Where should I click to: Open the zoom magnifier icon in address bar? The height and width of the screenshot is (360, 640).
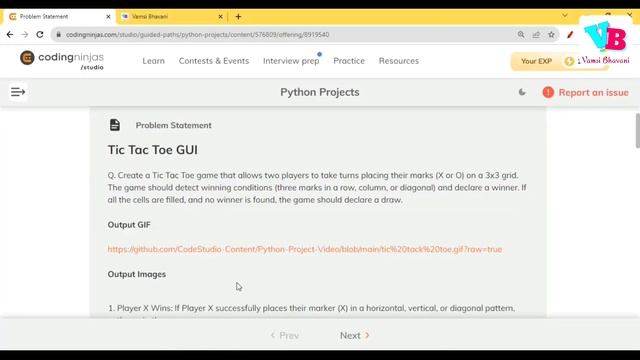[521, 35]
